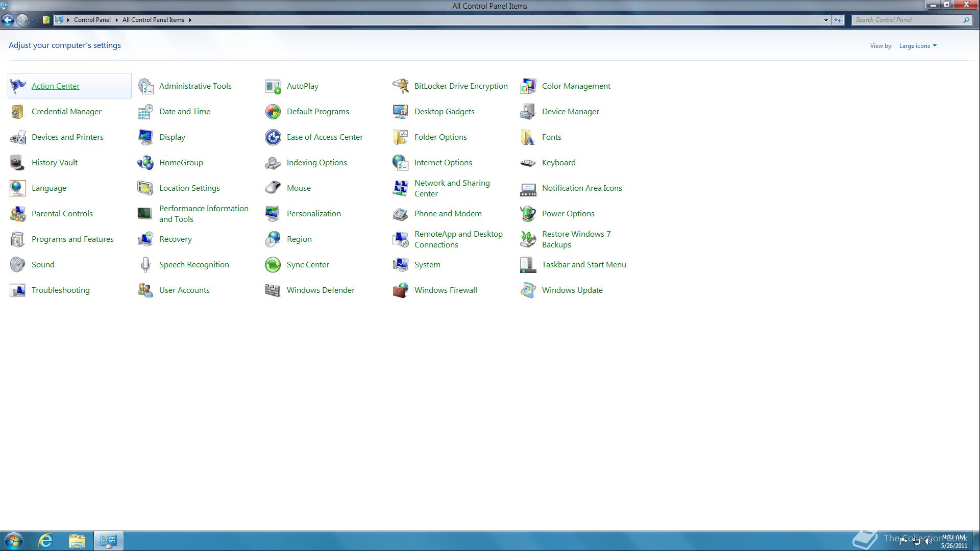Expand the arrow after Control Panel breadcrumb

point(116,20)
